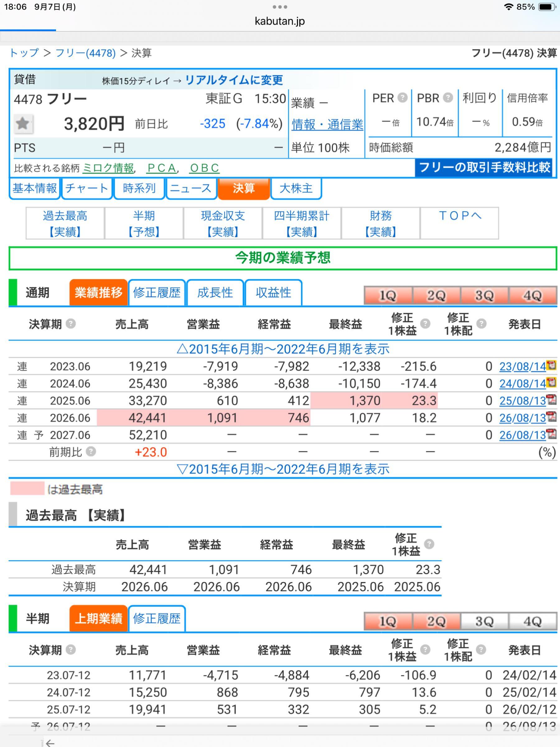Screen dimensions: 560x747
Task: Open 修正履歴 tab in 通期 section
Action: [156, 293]
